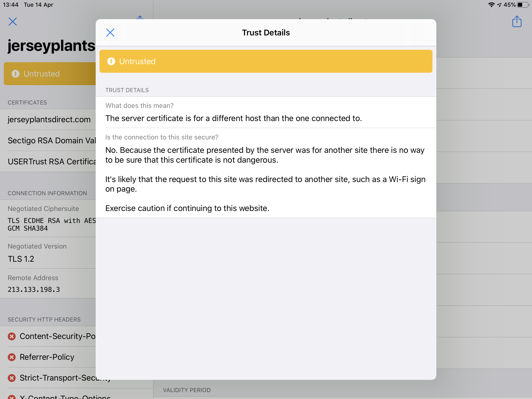Tap the red X icon beside Content-Security-Policy

pos(12,336)
